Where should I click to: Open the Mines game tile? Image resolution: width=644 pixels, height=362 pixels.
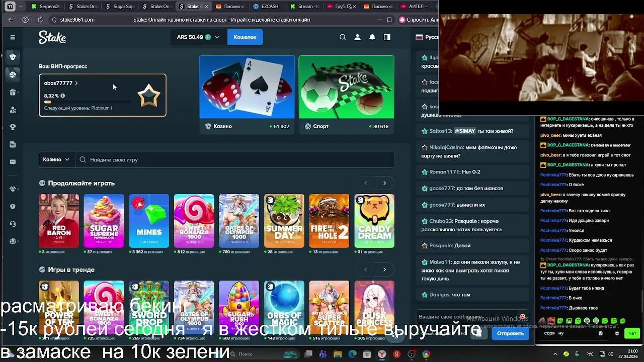pos(149,221)
